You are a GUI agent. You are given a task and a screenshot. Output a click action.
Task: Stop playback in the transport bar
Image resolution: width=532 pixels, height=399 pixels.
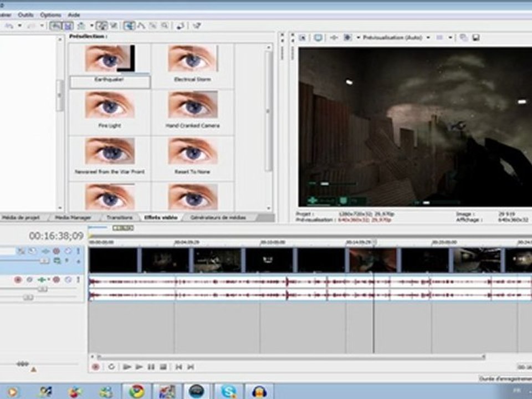[x=163, y=367]
